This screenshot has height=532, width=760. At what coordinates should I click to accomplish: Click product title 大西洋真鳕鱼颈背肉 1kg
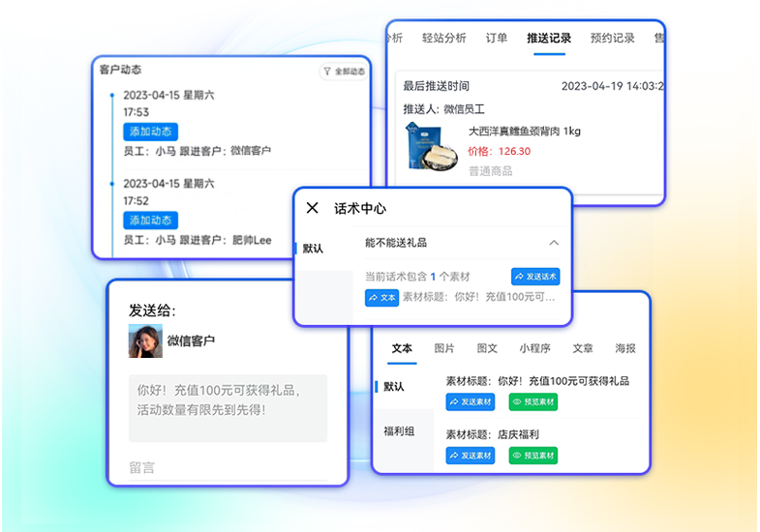525,132
